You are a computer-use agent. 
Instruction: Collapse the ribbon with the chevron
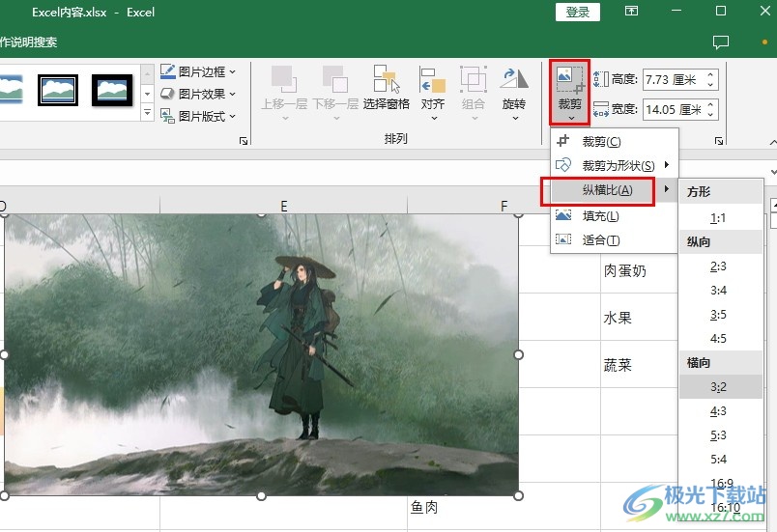[772, 142]
